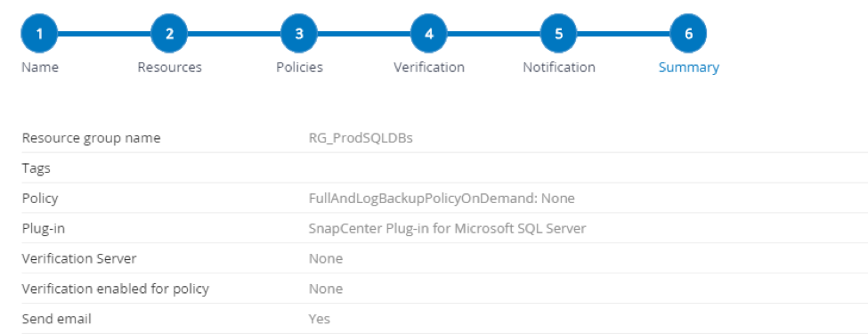
Task: Click the Resource group name label
Action: (92, 138)
